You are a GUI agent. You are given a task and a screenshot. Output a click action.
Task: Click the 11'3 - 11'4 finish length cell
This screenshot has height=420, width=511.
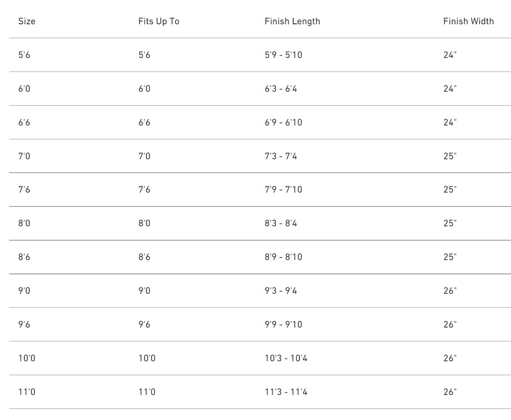point(286,392)
